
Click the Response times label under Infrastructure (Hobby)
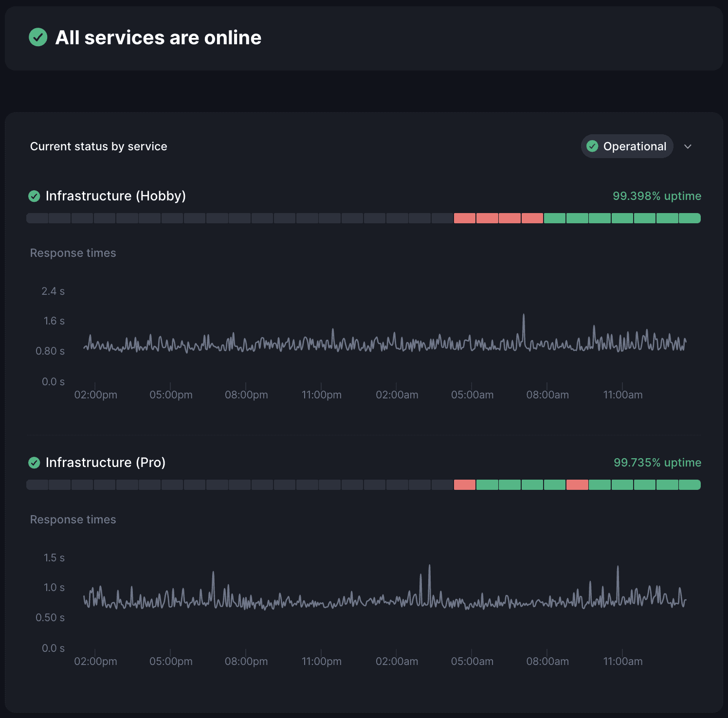pyautogui.click(x=73, y=253)
